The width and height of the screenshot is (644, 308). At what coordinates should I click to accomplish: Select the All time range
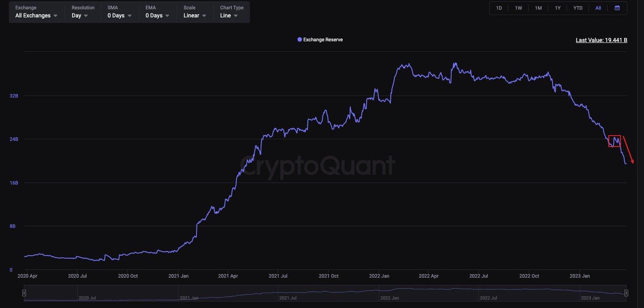click(598, 8)
